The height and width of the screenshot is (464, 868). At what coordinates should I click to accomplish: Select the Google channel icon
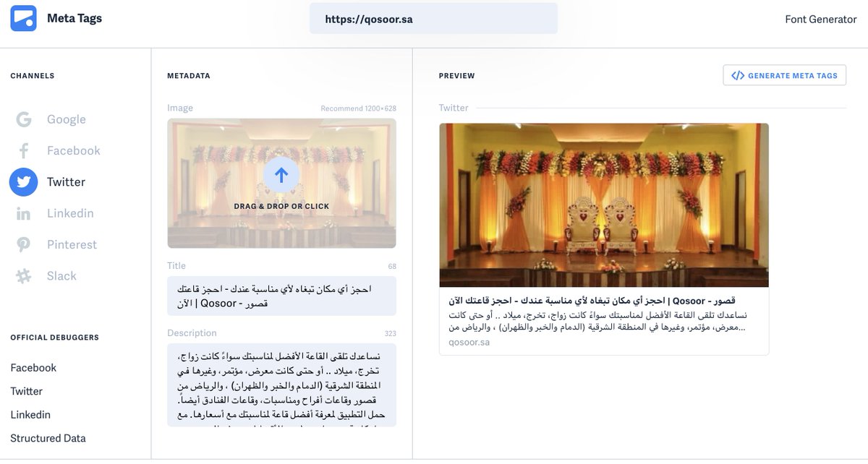[x=23, y=120]
